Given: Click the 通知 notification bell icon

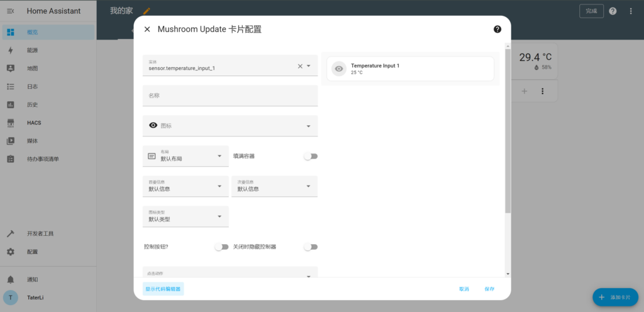Looking at the screenshot, I should (11, 279).
